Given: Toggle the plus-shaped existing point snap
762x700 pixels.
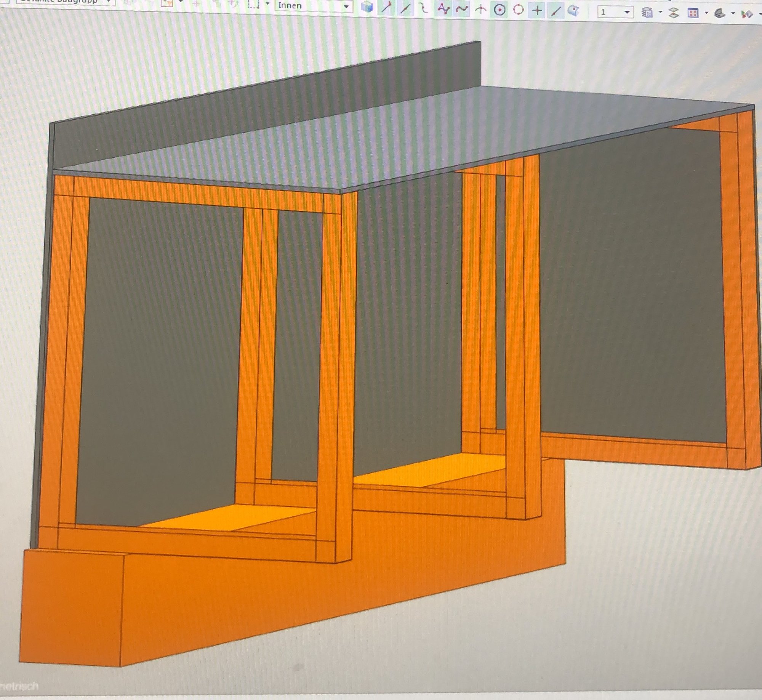Looking at the screenshot, I should point(537,11).
